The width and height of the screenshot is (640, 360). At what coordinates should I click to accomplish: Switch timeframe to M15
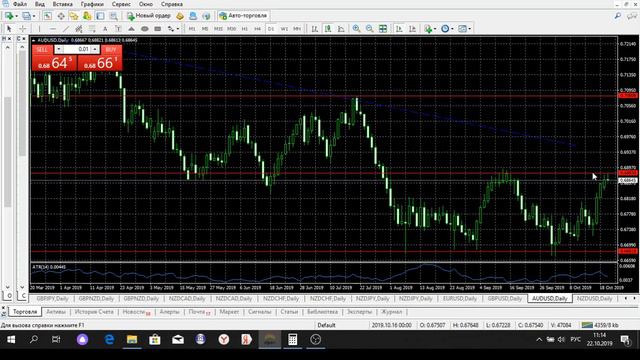pyautogui.click(x=218, y=29)
